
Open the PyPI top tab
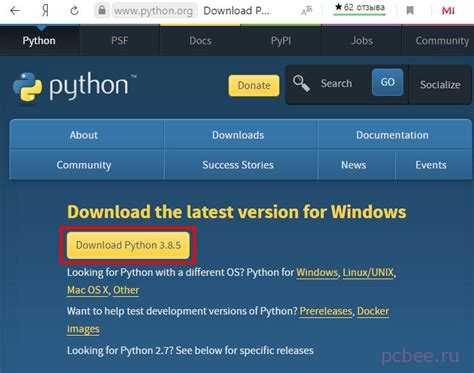tap(281, 41)
